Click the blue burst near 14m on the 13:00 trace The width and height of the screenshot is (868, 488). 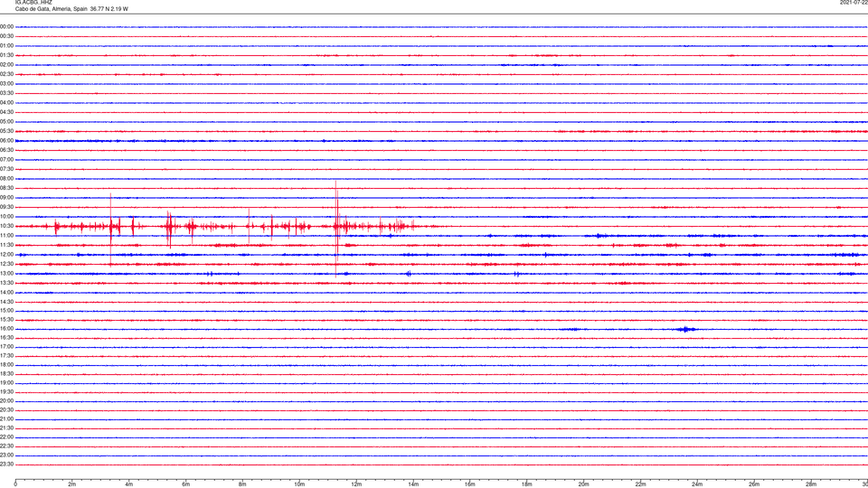(x=409, y=274)
